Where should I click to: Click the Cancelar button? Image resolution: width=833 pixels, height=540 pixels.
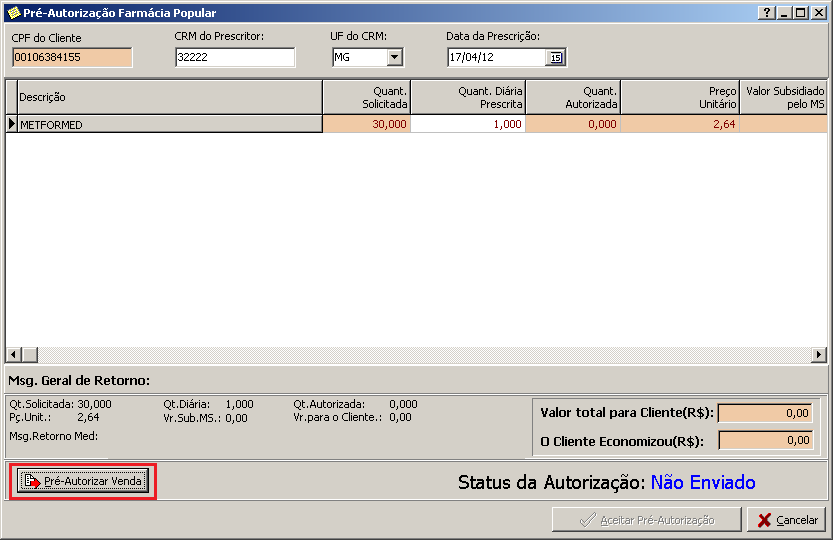[787, 520]
